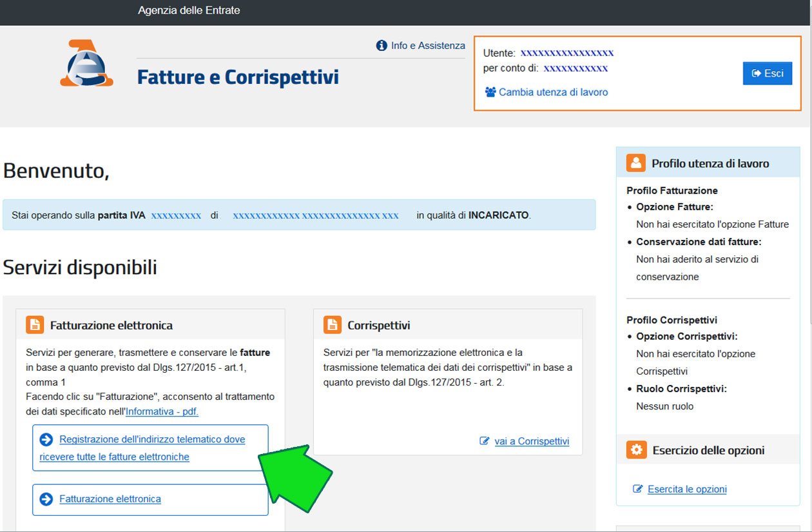Click the Cambia utenza di lavoro users icon

pyautogui.click(x=490, y=92)
